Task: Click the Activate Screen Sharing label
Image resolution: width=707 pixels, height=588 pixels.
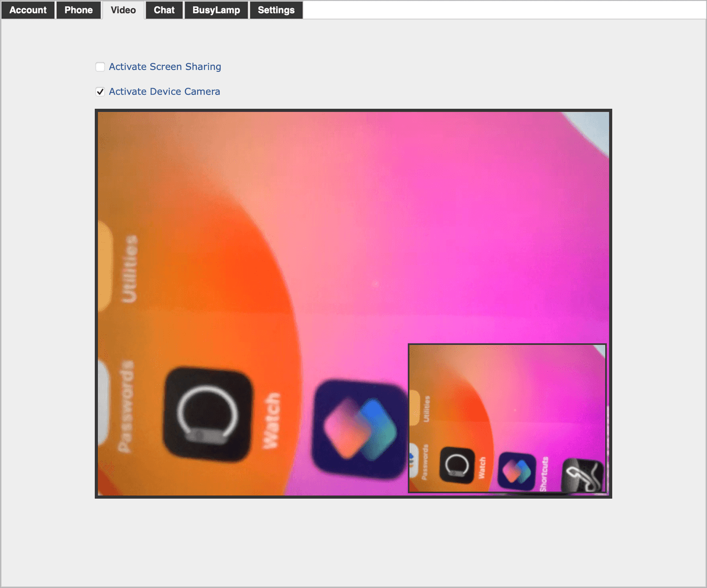Action: pyautogui.click(x=165, y=67)
